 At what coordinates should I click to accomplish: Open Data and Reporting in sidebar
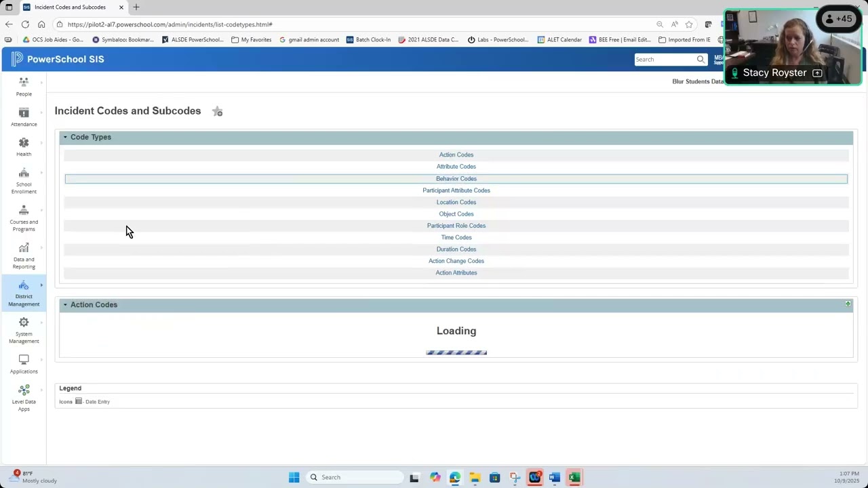click(24, 255)
